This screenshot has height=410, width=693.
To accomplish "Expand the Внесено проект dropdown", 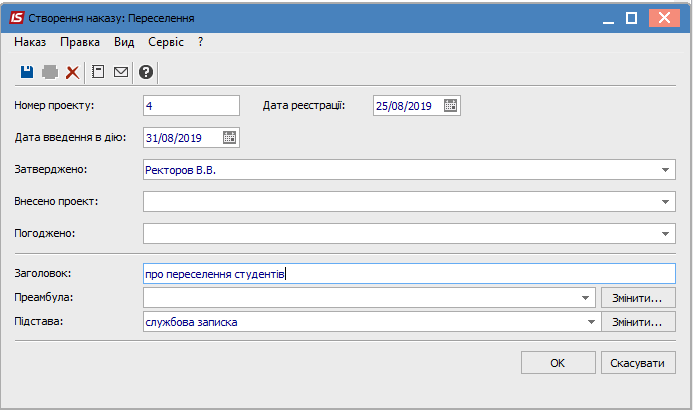I will (x=665, y=201).
